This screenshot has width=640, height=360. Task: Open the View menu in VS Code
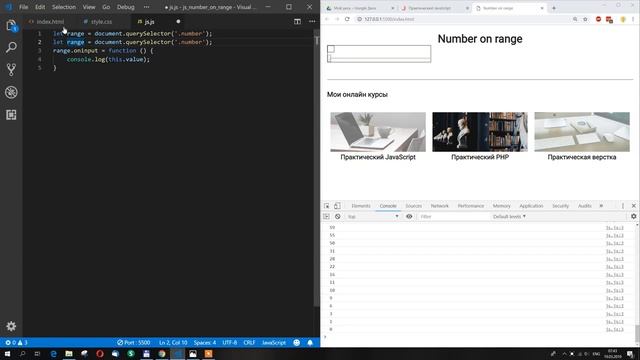[89, 7]
